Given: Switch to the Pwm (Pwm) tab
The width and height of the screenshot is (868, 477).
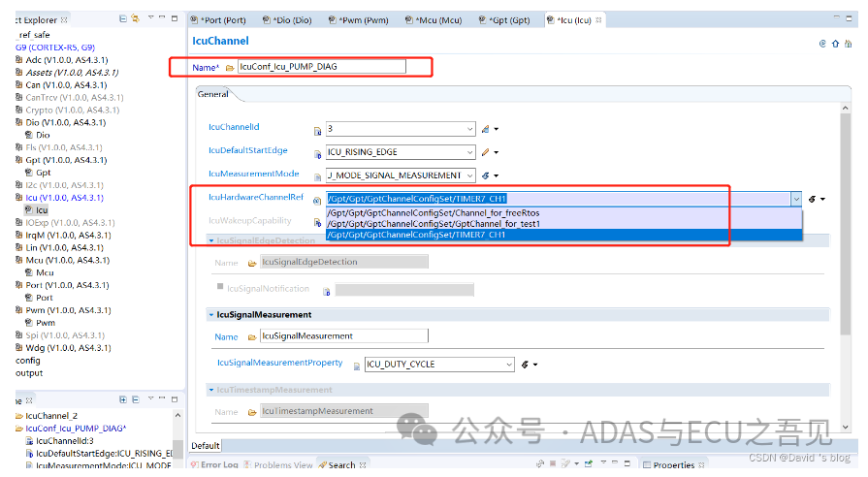Looking at the screenshot, I should pos(359,20).
